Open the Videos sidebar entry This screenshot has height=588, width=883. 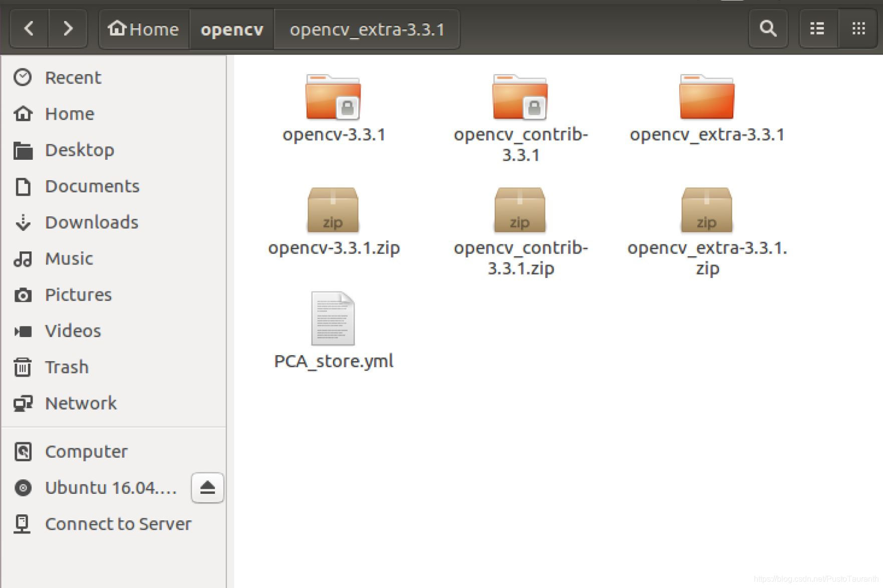(72, 331)
